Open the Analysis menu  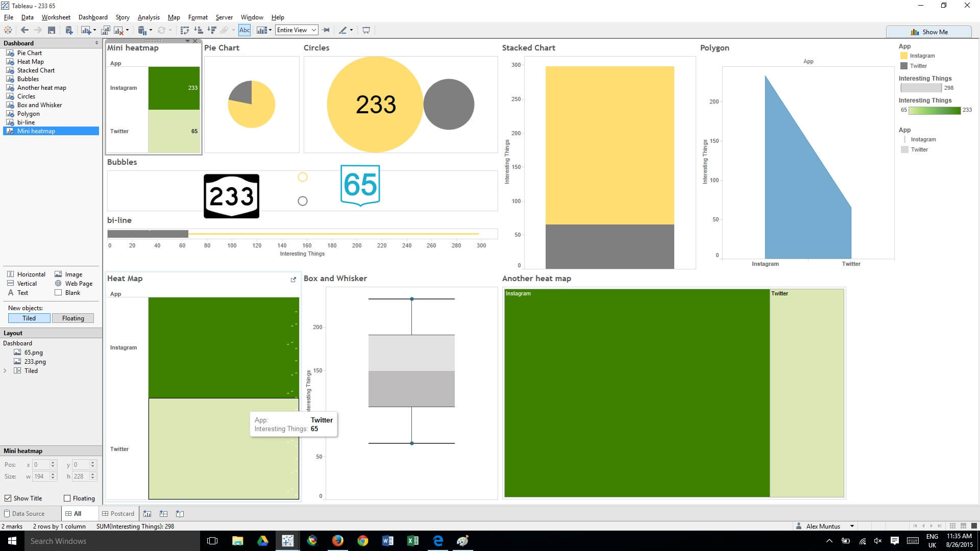click(148, 17)
